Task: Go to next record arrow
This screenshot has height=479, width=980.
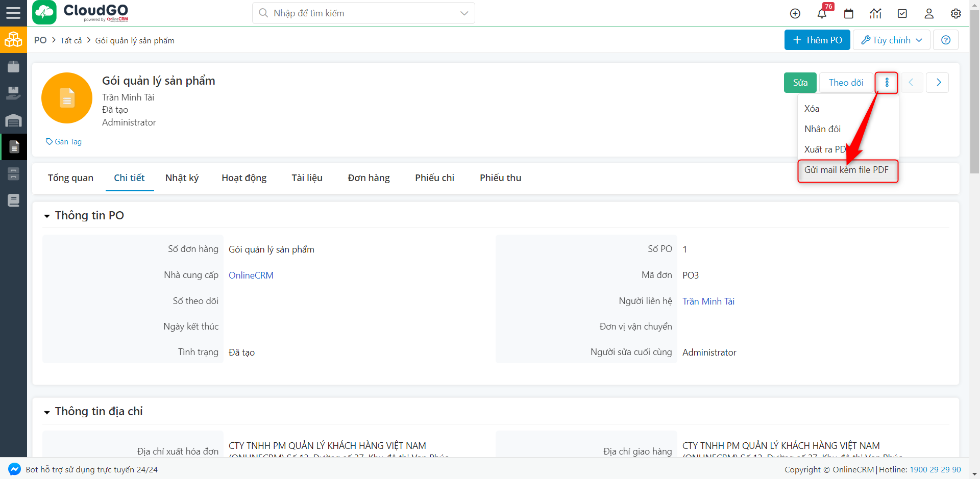Action: click(x=938, y=83)
